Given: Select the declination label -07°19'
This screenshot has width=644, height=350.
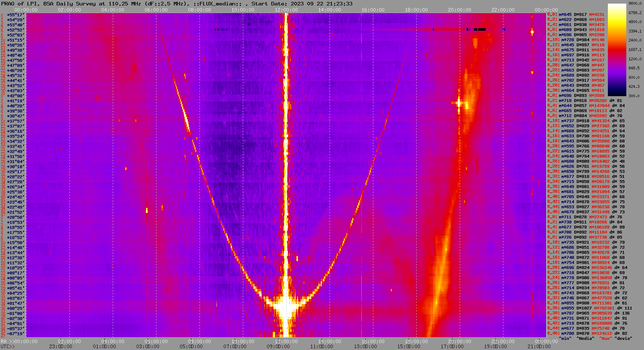Looking at the screenshot, I should tap(16, 334).
